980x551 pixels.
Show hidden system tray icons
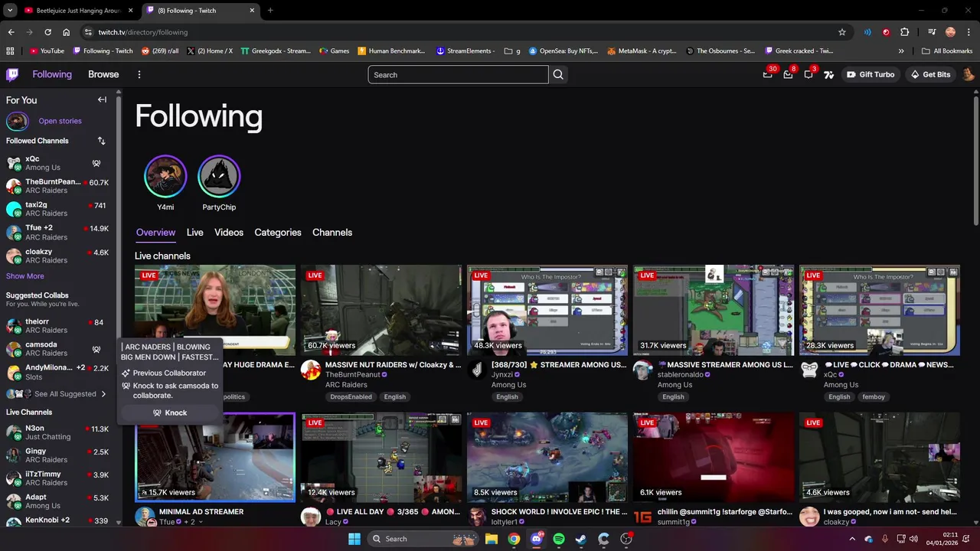852,539
